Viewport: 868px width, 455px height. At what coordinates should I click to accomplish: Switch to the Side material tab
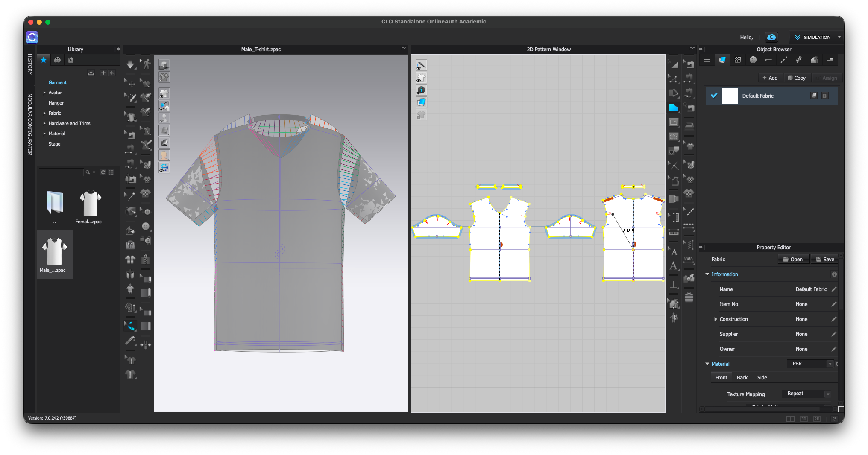coord(762,378)
